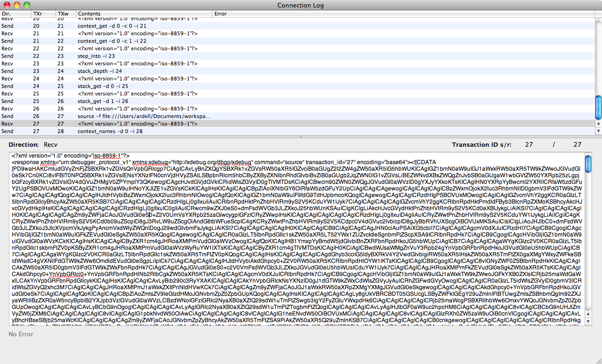This screenshot has height=364, width=602.
Task: Click the TXw column header
Action: point(65,14)
